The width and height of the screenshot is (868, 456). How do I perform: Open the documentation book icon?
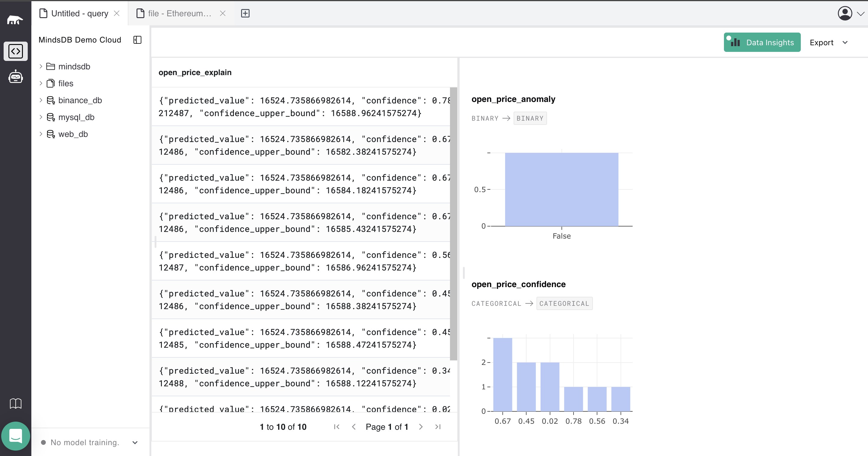pos(15,404)
